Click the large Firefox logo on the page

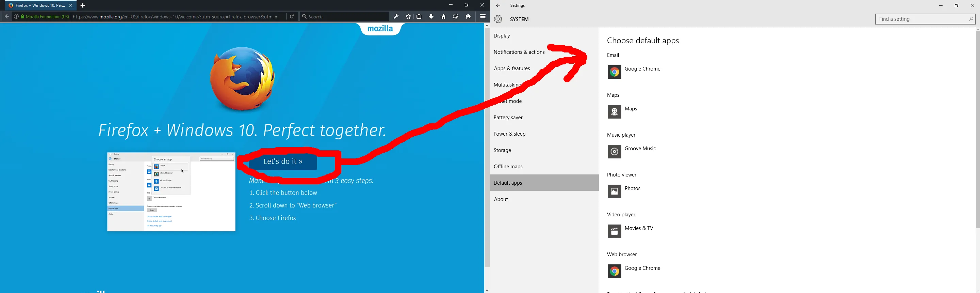point(242,78)
